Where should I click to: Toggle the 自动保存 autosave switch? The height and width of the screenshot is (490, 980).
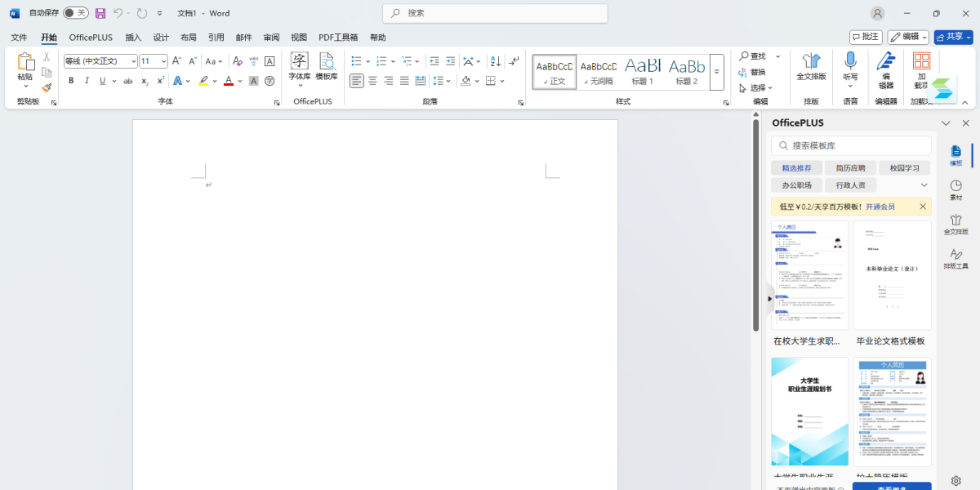75,13
